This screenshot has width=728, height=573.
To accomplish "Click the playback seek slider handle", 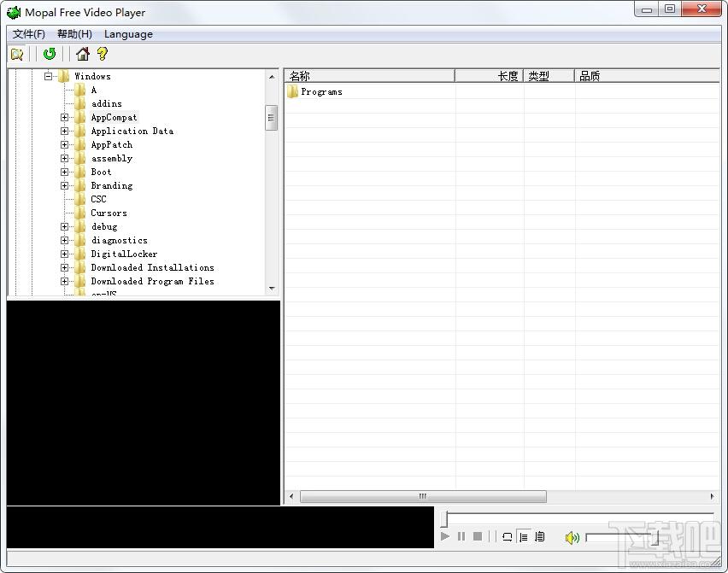I will pos(444,519).
